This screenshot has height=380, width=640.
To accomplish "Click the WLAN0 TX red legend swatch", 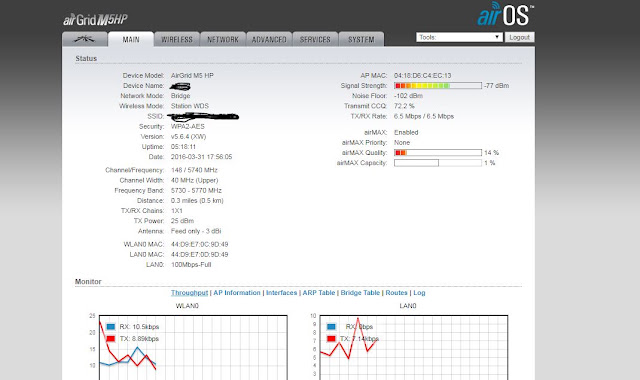I will click(x=111, y=339).
